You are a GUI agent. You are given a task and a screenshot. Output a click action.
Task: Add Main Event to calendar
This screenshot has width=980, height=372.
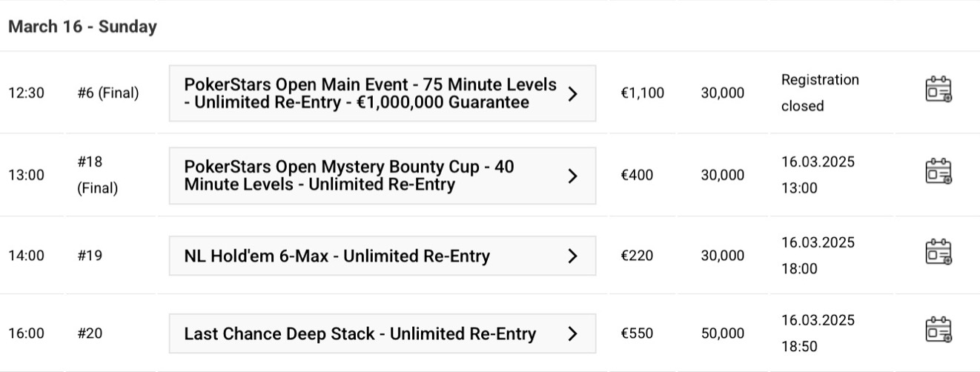tap(938, 89)
